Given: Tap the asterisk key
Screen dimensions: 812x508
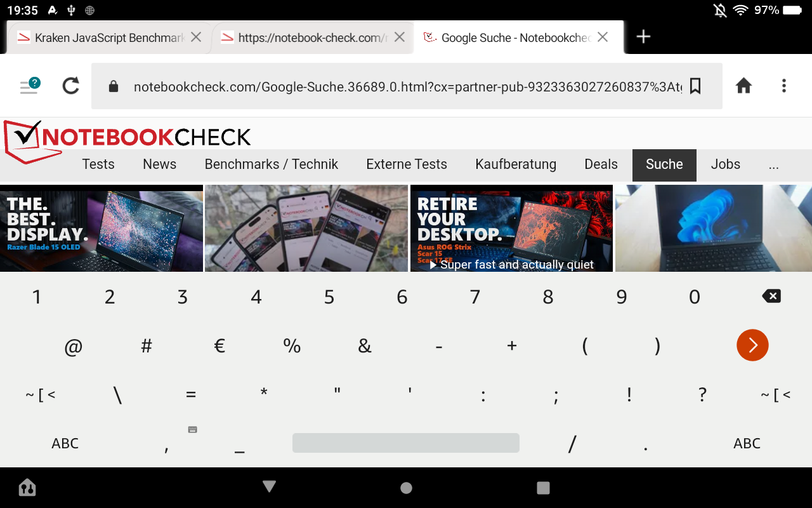Looking at the screenshot, I should tap(264, 392).
